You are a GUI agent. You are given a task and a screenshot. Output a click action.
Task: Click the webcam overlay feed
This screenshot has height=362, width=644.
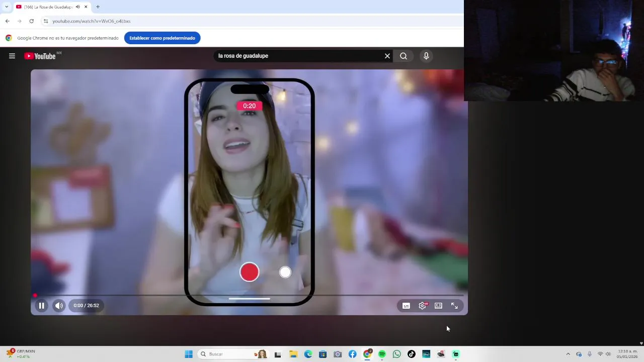point(554,50)
